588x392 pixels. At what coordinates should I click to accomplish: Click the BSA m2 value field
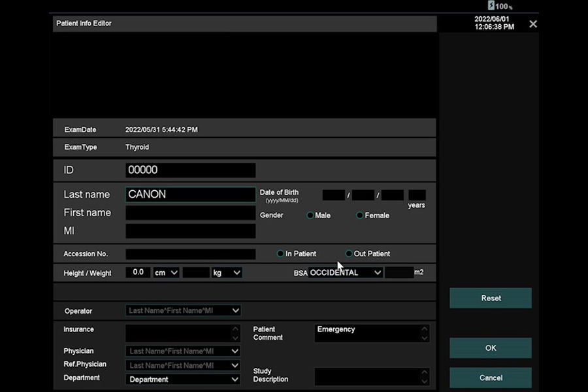pos(399,272)
